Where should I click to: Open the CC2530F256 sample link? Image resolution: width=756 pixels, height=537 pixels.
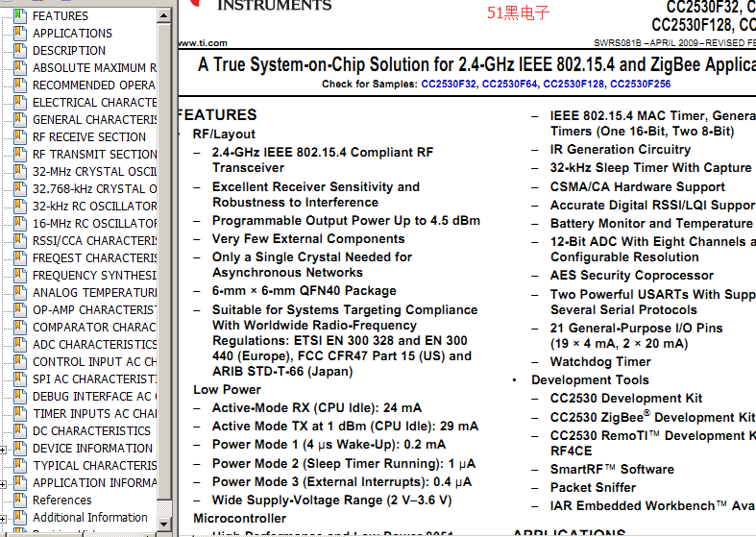coord(641,85)
